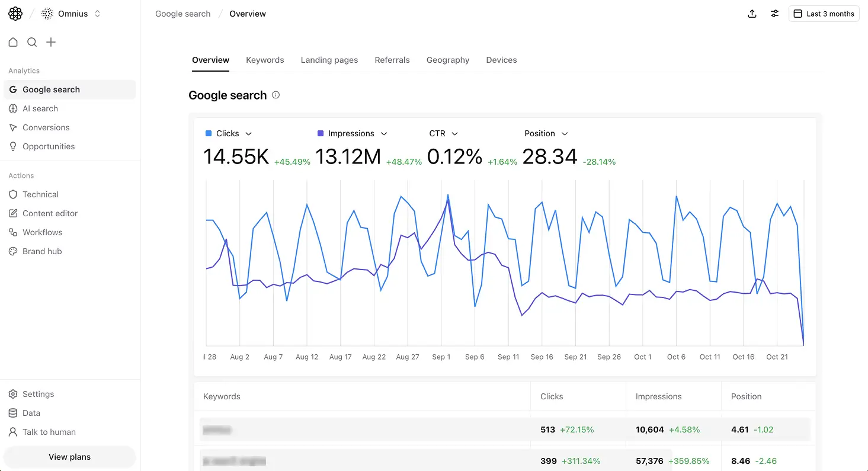Viewport: 868px width, 471px height.
Task: Toggle the Position metric display
Action: click(x=544, y=133)
